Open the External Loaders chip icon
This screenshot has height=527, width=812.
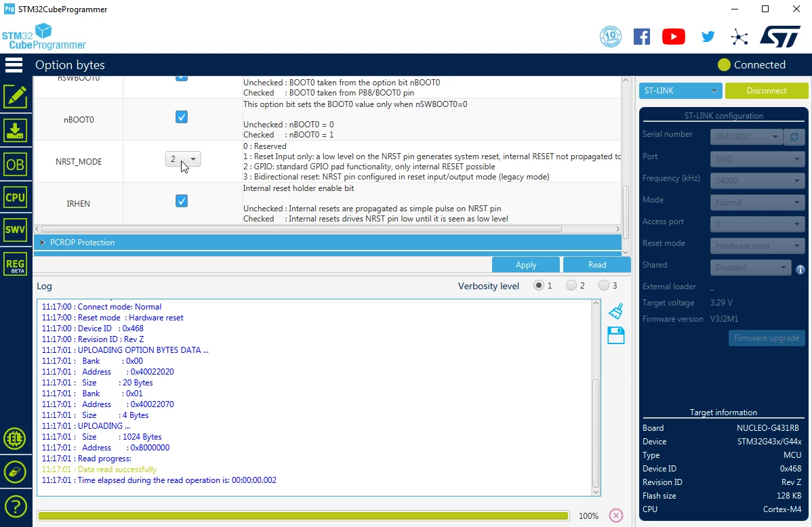[x=15, y=439]
